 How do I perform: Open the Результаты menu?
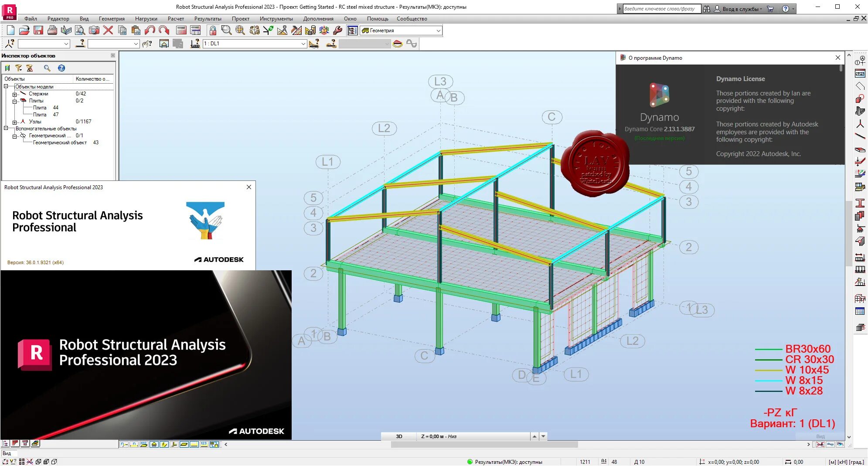pos(208,19)
